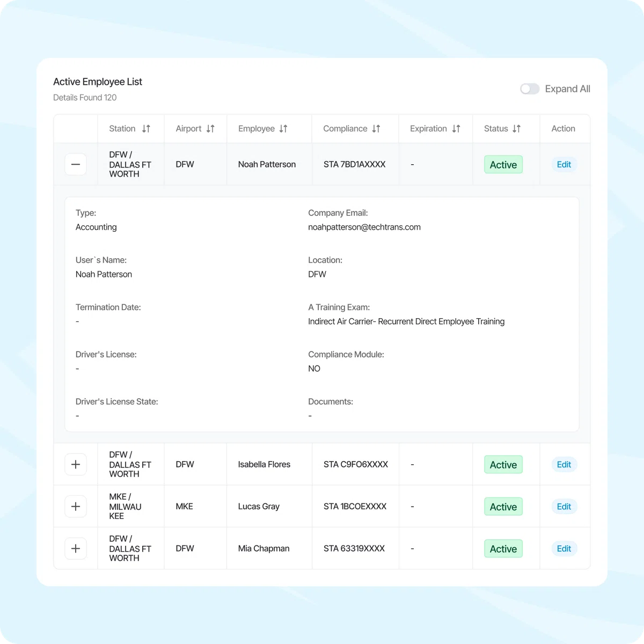644x644 pixels.
Task: Click the Expiration column header label
Action: pos(428,129)
